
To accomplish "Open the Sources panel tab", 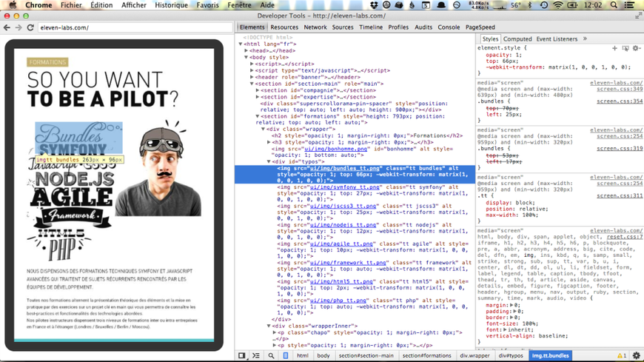I will pos(343,27).
